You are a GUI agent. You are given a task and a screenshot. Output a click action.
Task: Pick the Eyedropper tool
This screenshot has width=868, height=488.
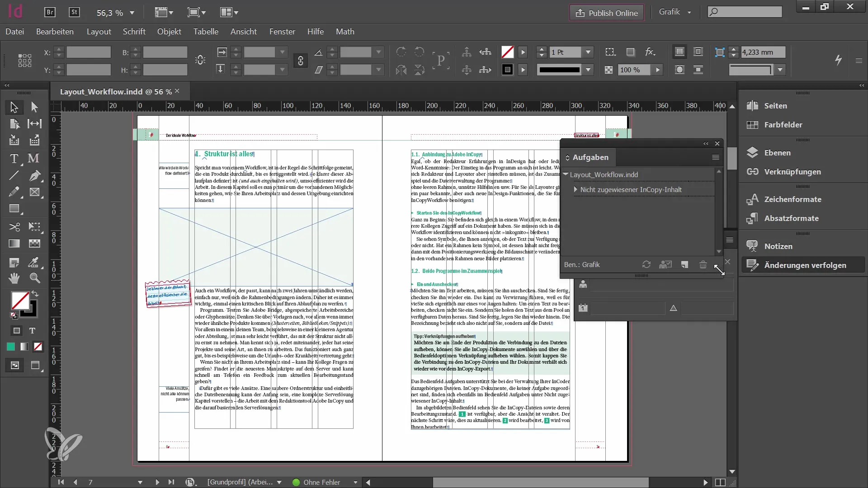coord(34,263)
